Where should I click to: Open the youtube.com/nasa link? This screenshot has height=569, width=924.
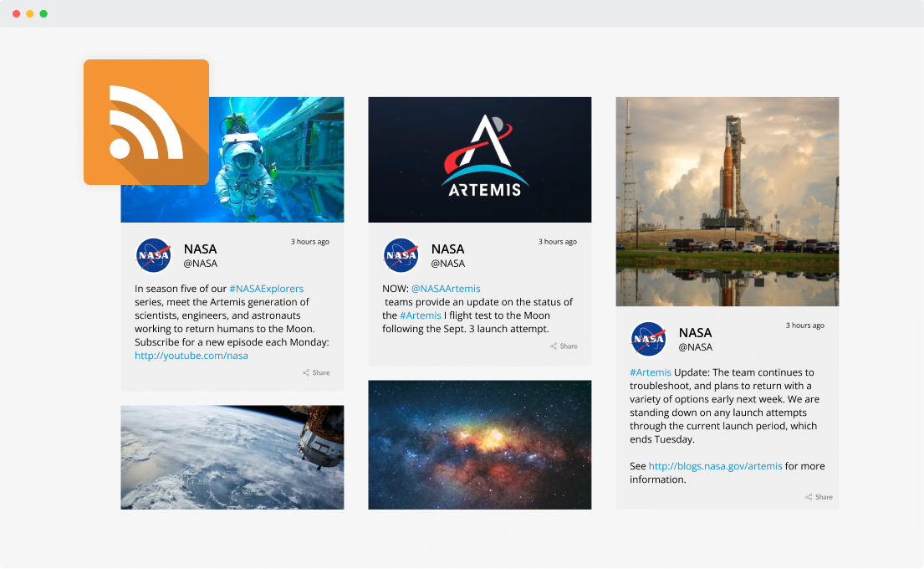(191, 356)
